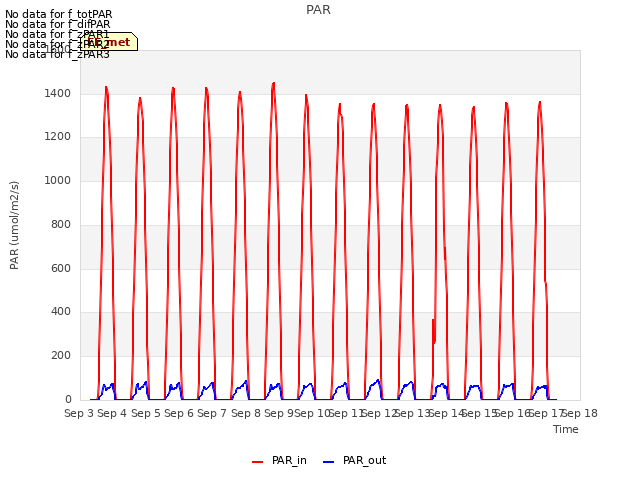Image resolution: width=640 pixels, height=480 pixels.
Task: Click the blue PAR_out legend swatch
Action: (x=329, y=462)
